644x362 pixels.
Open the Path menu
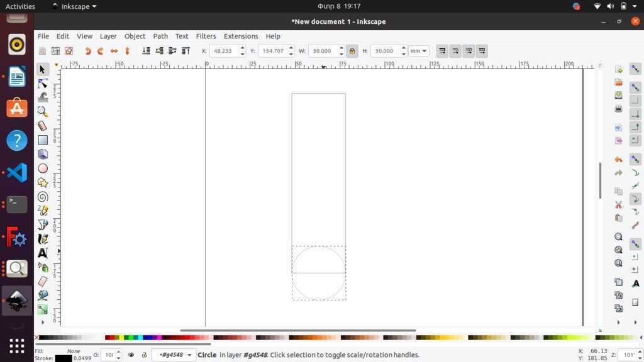pos(160,36)
